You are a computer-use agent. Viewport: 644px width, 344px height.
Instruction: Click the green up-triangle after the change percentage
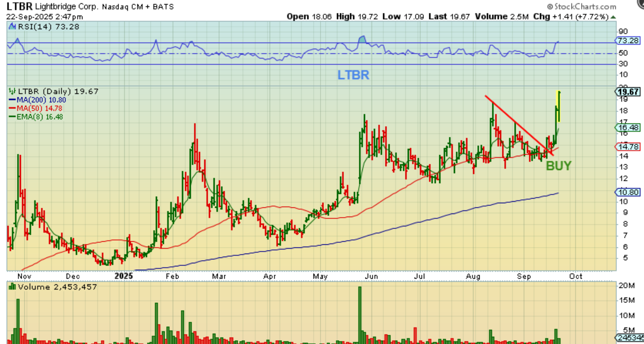613,17
